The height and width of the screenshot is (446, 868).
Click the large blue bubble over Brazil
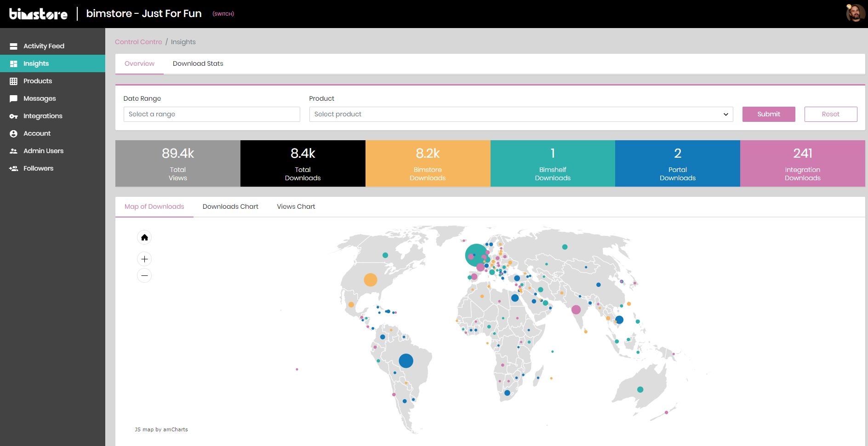pos(406,360)
